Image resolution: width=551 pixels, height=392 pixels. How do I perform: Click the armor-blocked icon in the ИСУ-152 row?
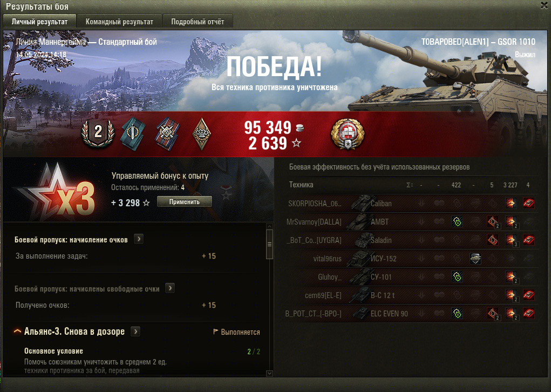coord(475,259)
